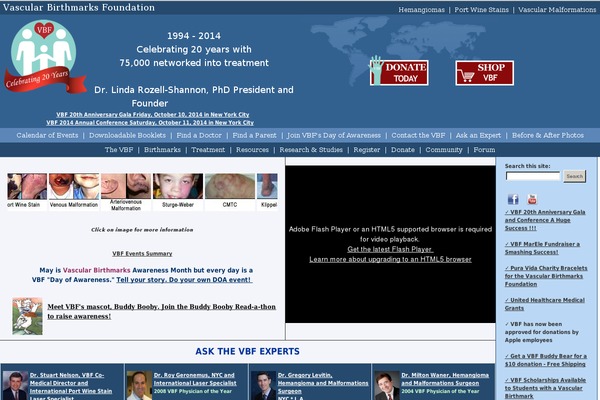Open the VBF 20th Anniversary Gala Friday link
The width and height of the screenshot is (600, 400).
click(x=153, y=114)
